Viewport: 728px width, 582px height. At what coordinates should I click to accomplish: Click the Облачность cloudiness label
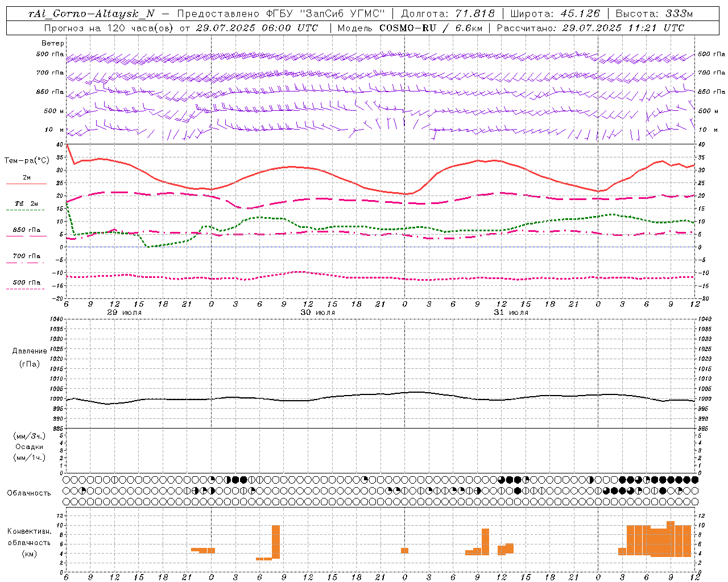pyautogui.click(x=29, y=493)
